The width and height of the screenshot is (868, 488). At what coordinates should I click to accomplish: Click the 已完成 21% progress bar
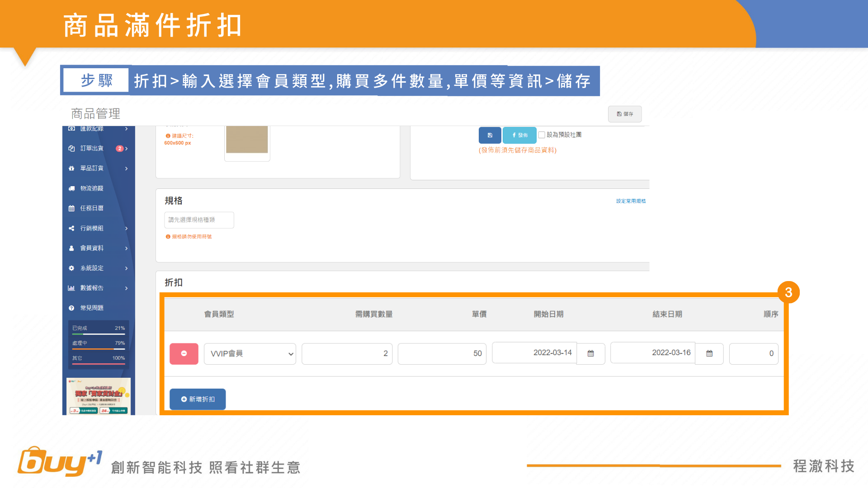98,333
